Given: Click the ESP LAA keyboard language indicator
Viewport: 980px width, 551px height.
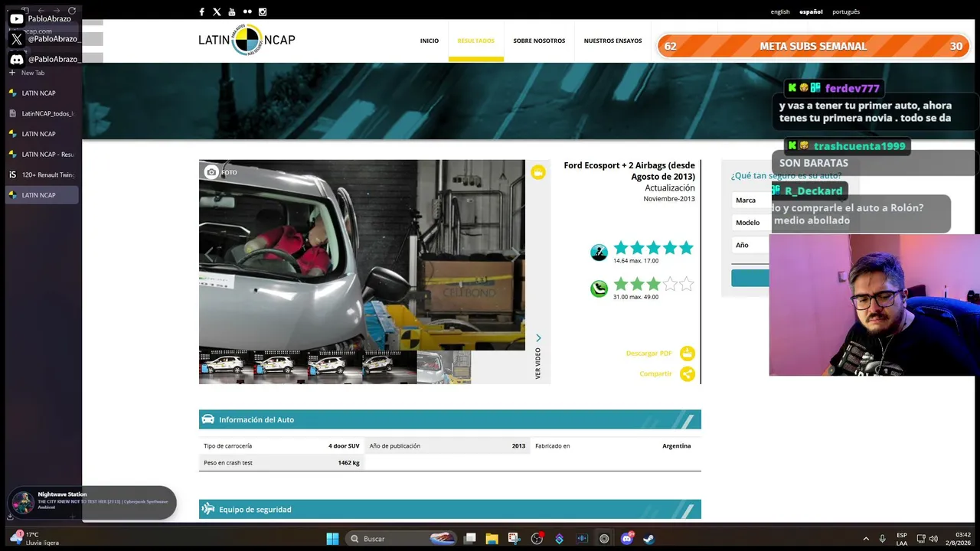Looking at the screenshot, I should [902, 539].
